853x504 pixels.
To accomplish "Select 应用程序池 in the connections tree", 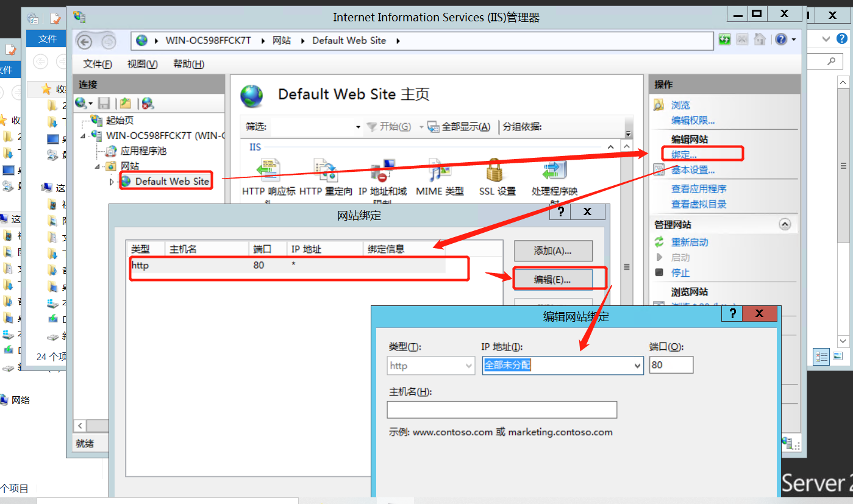I will pyautogui.click(x=143, y=151).
